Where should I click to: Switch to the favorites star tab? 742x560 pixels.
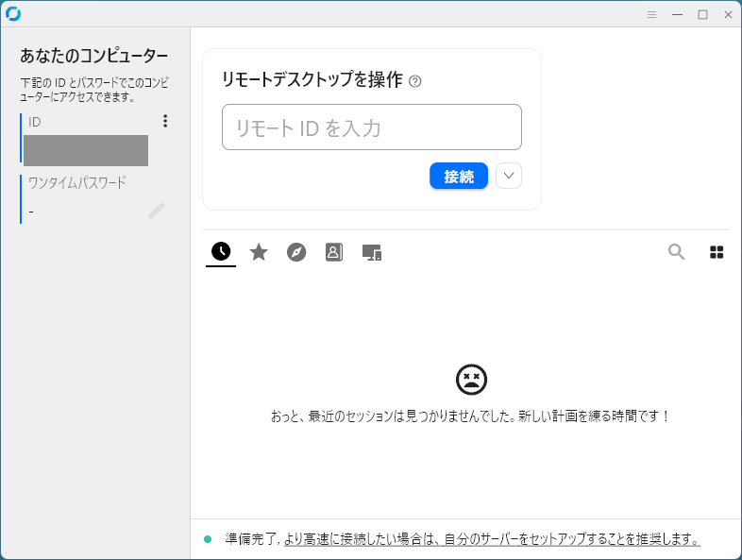click(x=259, y=251)
